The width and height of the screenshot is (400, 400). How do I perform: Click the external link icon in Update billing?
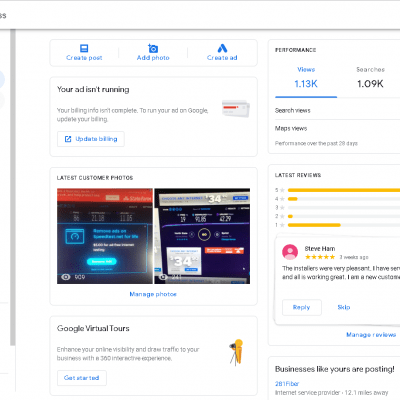click(x=68, y=139)
